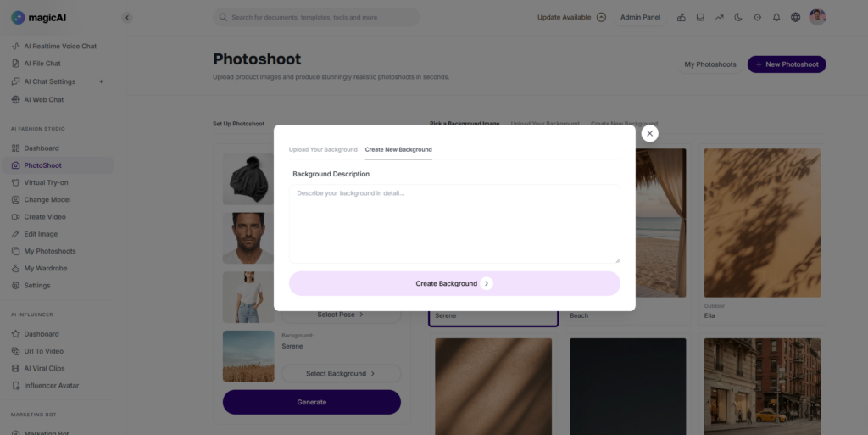Click the trending analytics arrow icon
Screen dimensions: 868x435
point(720,17)
